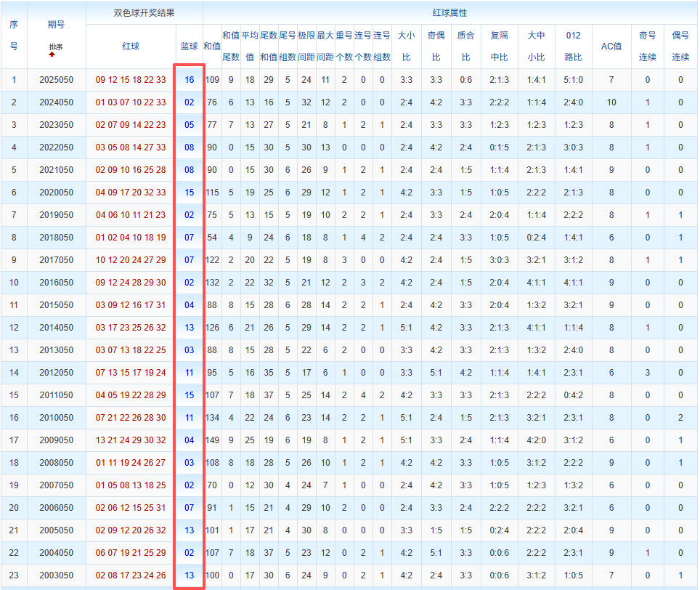700x590 pixels.
Task: Click the 和值 column header
Action: (x=212, y=46)
